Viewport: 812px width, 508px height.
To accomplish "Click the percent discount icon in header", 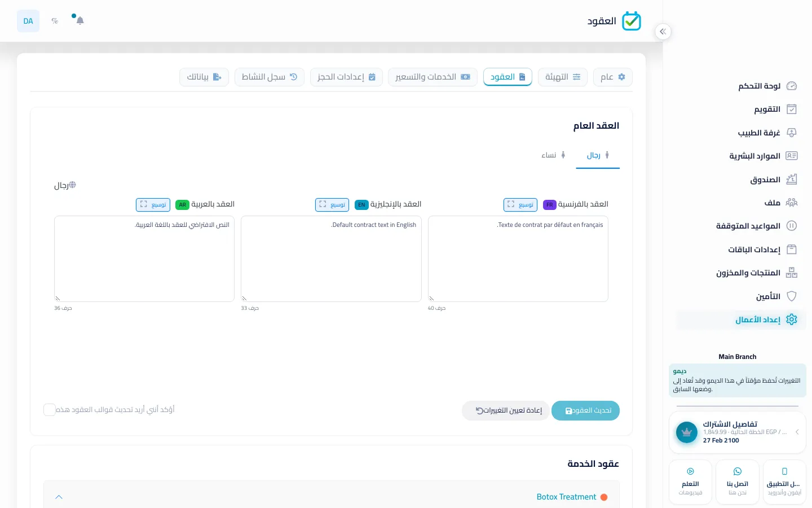I will click(x=55, y=21).
